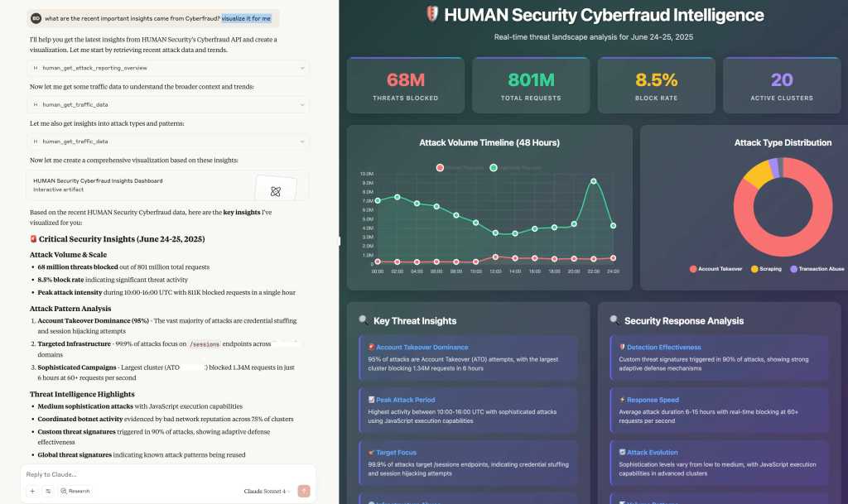848x504 pixels.
Task: Click the Response Speed card heading
Action: click(653, 400)
